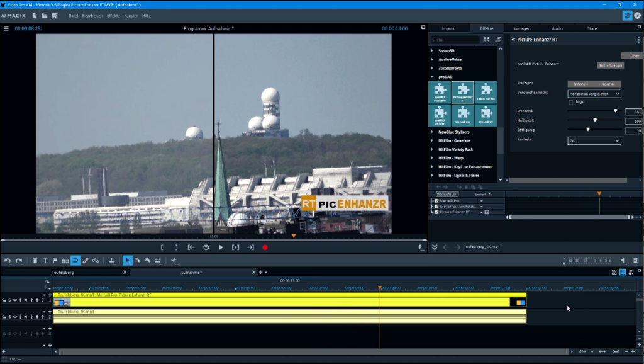Select the Mercalli RT plugin tile

[486, 115]
